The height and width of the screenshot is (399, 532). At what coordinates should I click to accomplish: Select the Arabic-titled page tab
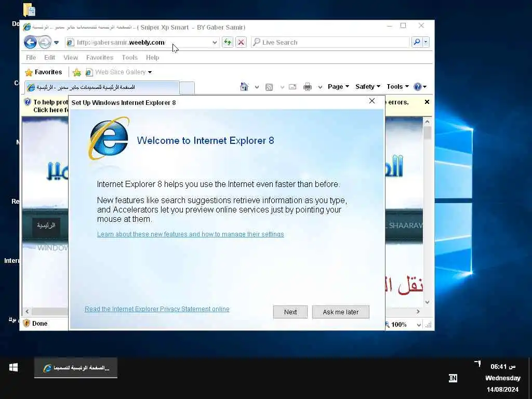[x=102, y=87]
